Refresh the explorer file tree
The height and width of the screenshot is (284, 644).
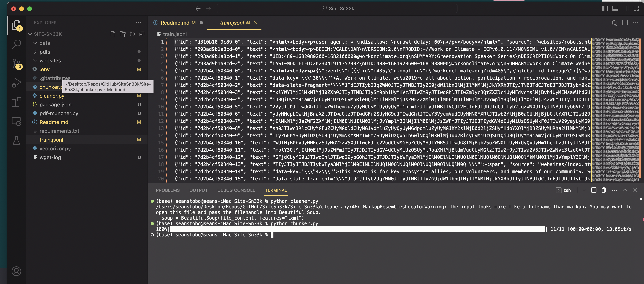(132, 34)
